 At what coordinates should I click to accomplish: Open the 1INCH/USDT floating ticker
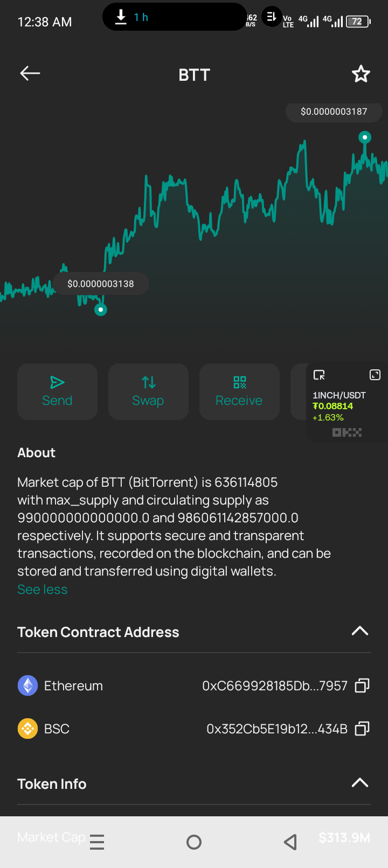(339, 407)
